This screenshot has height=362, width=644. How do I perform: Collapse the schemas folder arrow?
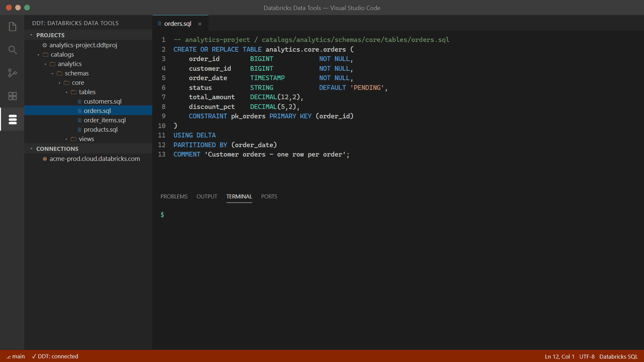(x=53, y=74)
